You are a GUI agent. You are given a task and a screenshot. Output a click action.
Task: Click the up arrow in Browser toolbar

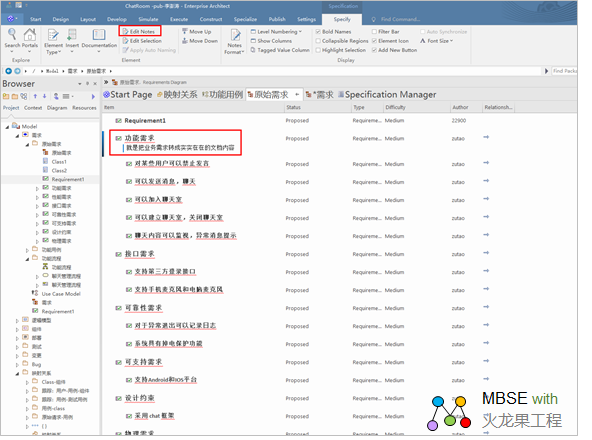35,96
